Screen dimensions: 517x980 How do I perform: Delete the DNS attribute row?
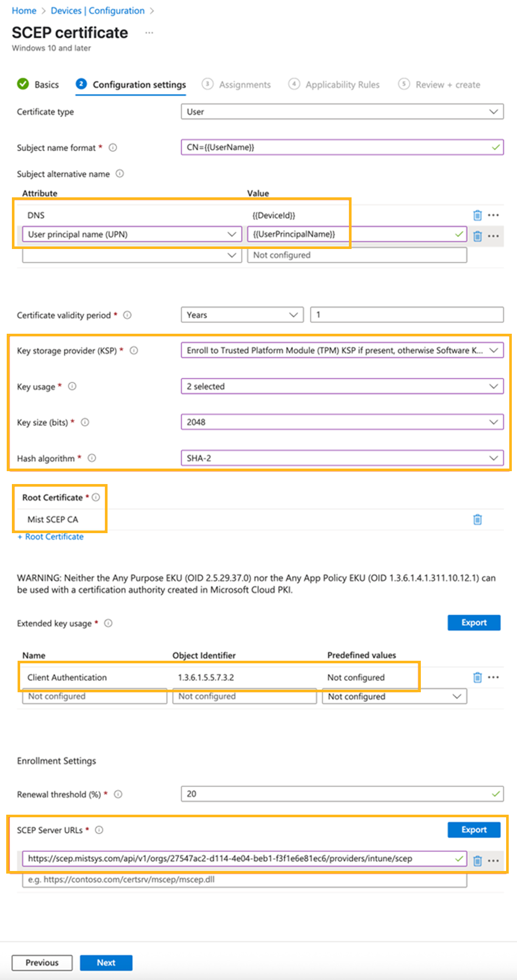(x=477, y=215)
